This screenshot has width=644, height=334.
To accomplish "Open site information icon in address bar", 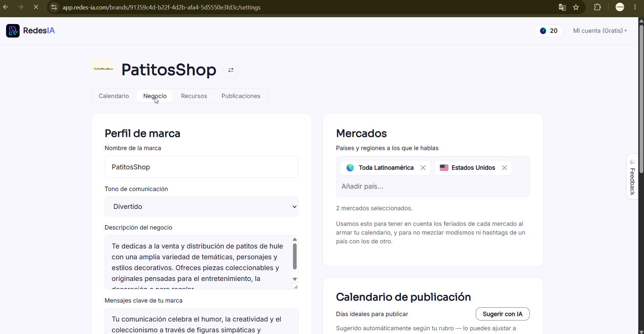I will (x=54, y=7).
